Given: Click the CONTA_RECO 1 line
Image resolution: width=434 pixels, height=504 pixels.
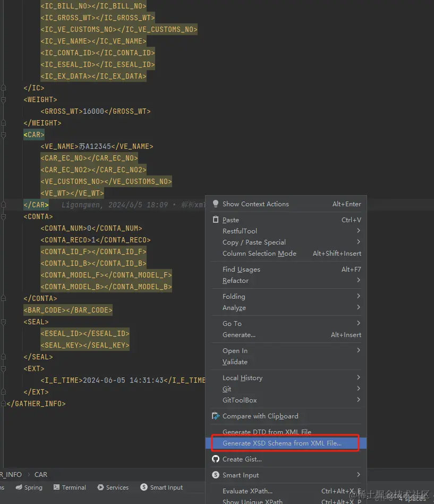Looking at the screenshot, I should tap(96, 240).
